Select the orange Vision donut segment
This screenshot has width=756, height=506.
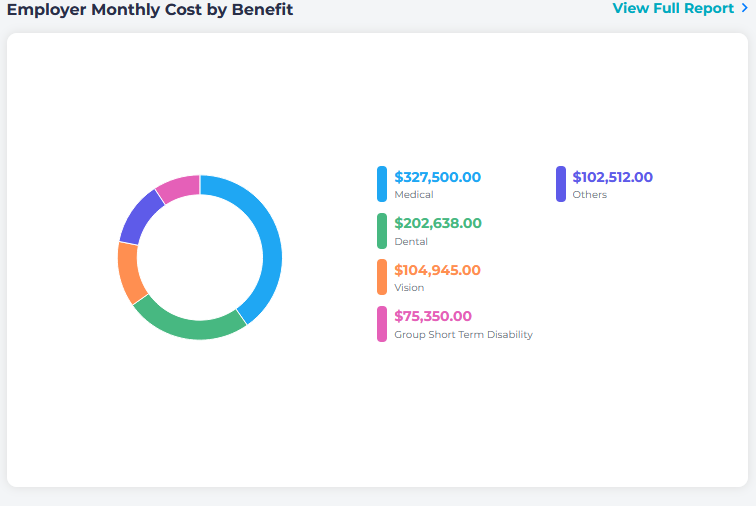click(x=128, y=272)
